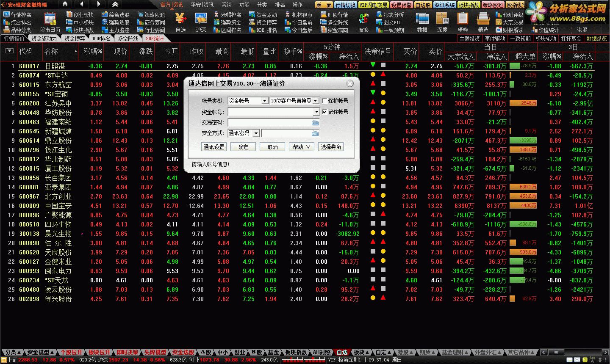
Task: Switch to 多空阵线 tab
Action: 128,39
